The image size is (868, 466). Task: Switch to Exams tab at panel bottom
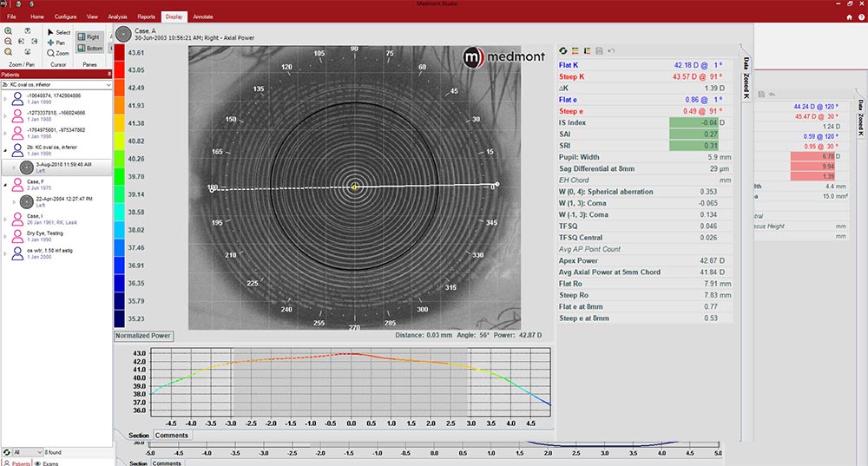coord(47,463)
